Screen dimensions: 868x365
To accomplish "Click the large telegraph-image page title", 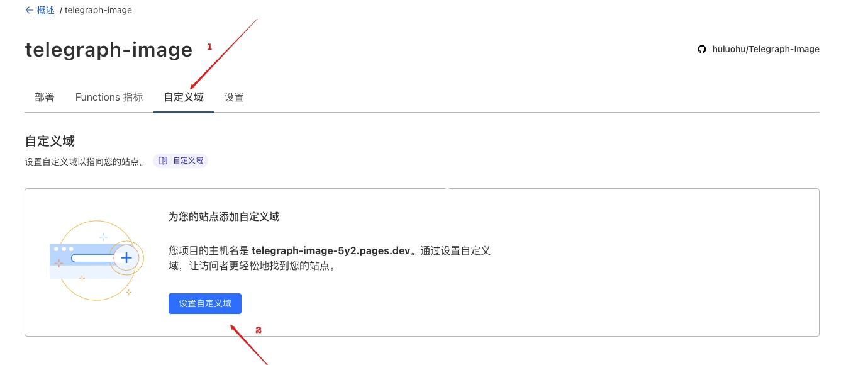I will tap(109, 50).
